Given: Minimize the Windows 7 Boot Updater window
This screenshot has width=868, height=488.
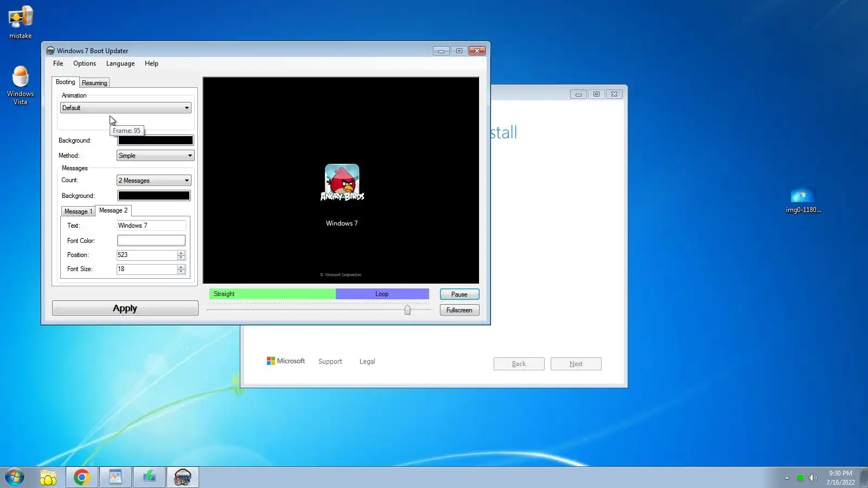Looking at the screenshot, I should tap(441, 51).
